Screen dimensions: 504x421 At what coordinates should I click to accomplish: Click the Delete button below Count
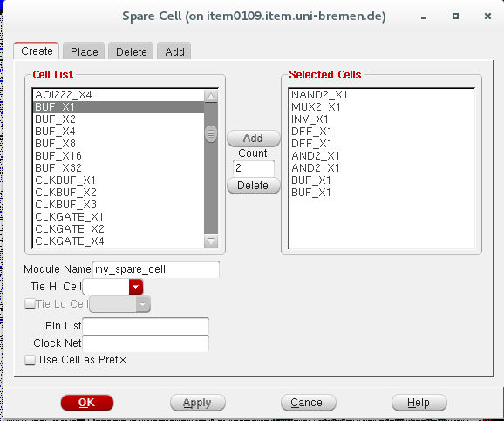coord(253,186)
